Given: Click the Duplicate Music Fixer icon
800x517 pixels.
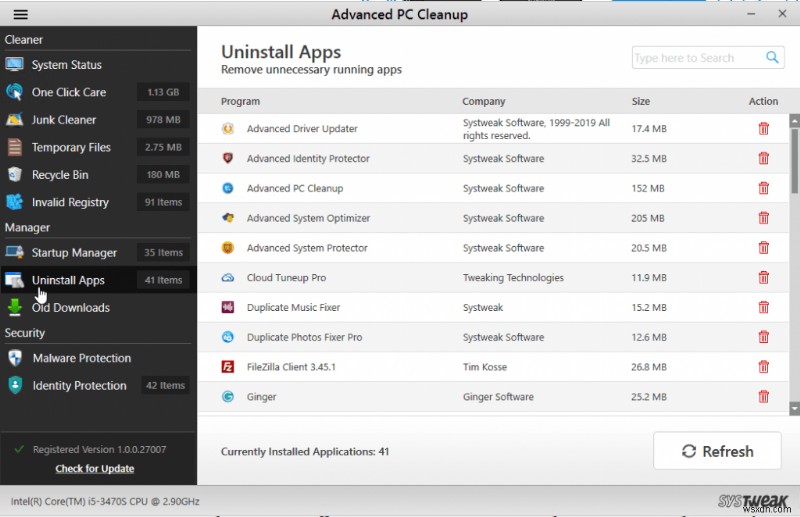Looking at the screenshot, I should 228,308.
